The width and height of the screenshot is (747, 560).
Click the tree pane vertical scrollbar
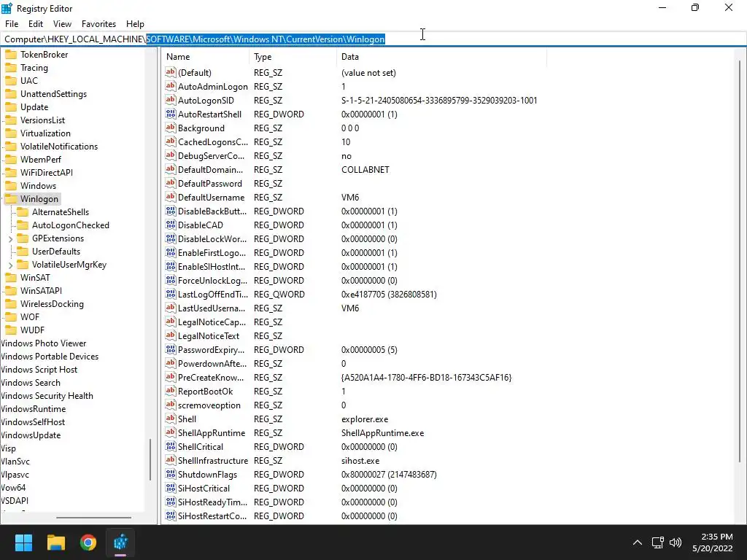click(150, 459)
